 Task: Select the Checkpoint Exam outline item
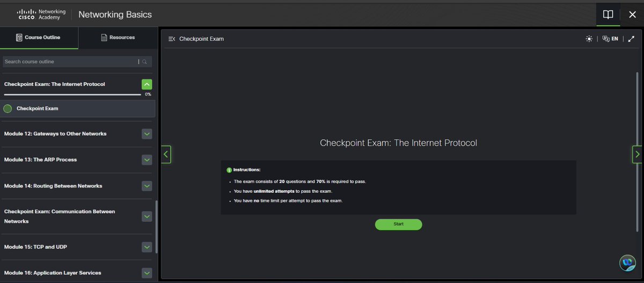pyautogui.click(x=78, y=108)
